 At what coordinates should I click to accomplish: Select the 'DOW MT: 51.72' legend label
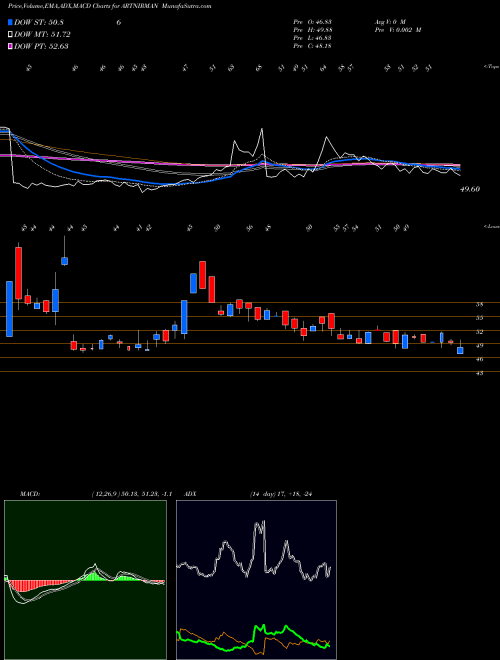[42, 34]
